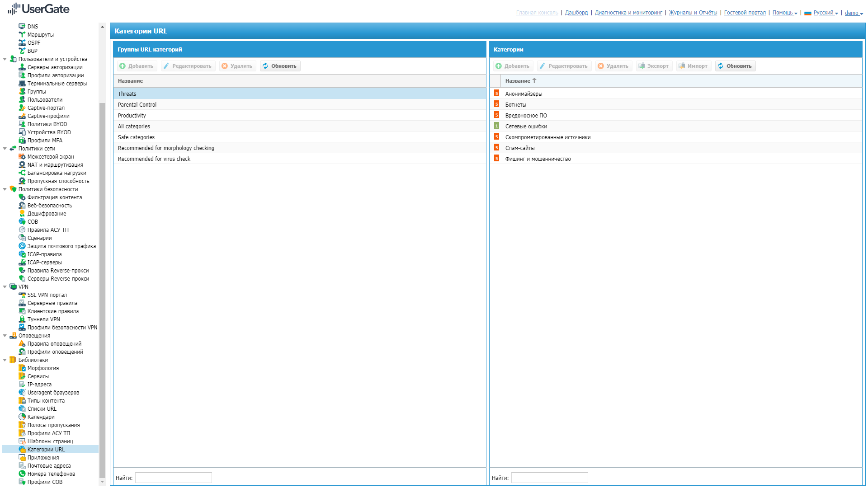Click the orange threat-level badge beside Ботнеты
Screen dimensions: 868x488
tap(496, 104)
